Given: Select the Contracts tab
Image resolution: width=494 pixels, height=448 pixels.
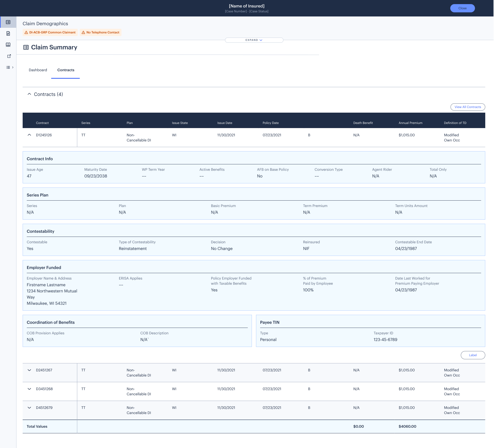Looking at the screenshot, I should 66,70.
